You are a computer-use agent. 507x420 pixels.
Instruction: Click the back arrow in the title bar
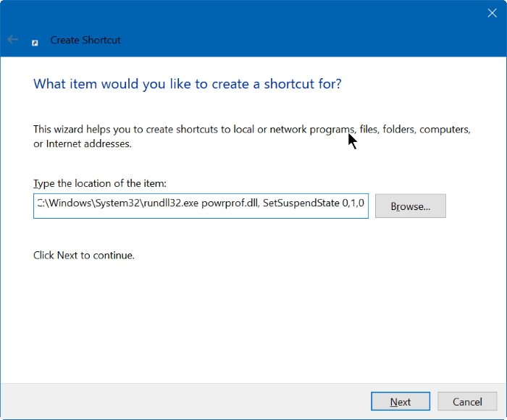(x=13, y=40)
